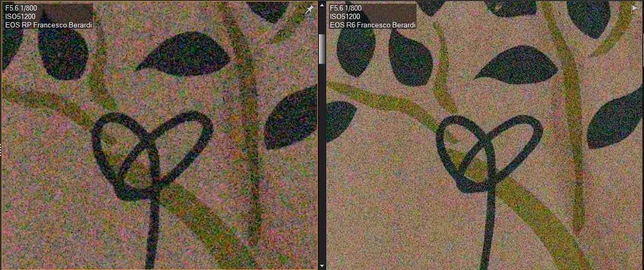Select the EOS R6 comparison image
This screenshot has width=644, height=270.
point(485,135)
